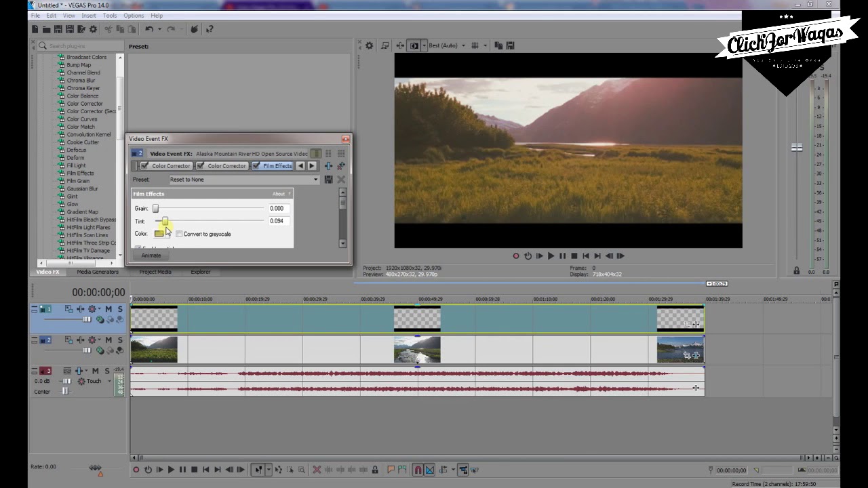Open the Edit menu
868x488 pixels.
pos(52,16)
